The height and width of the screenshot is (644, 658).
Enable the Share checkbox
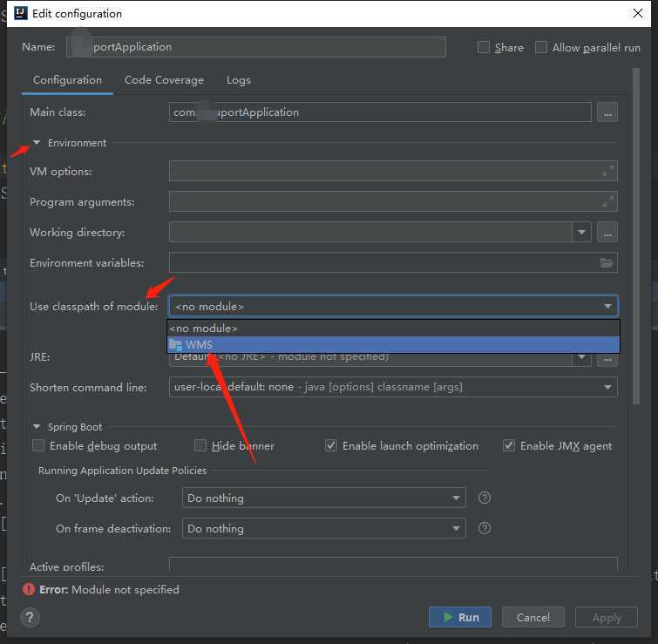(484, 47)
